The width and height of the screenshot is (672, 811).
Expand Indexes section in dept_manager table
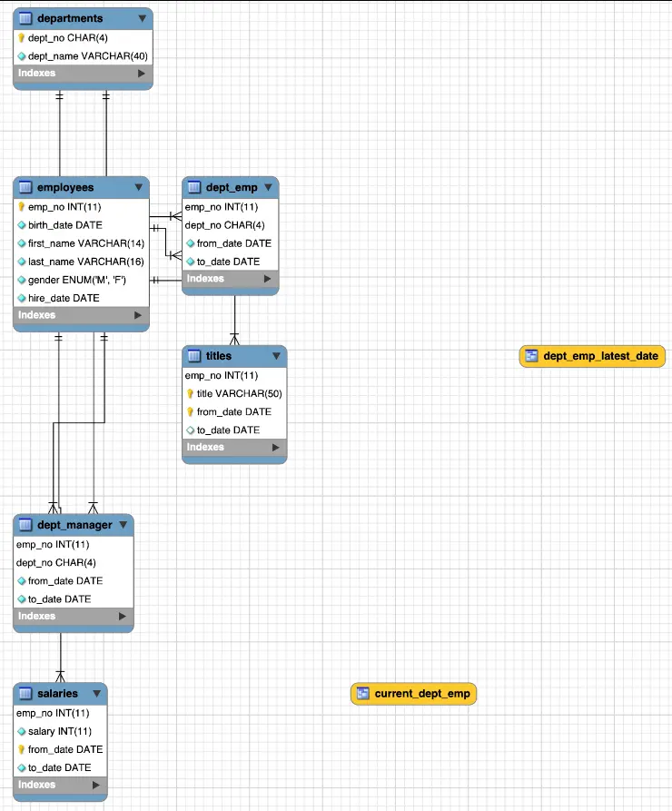tap(122, 616)
